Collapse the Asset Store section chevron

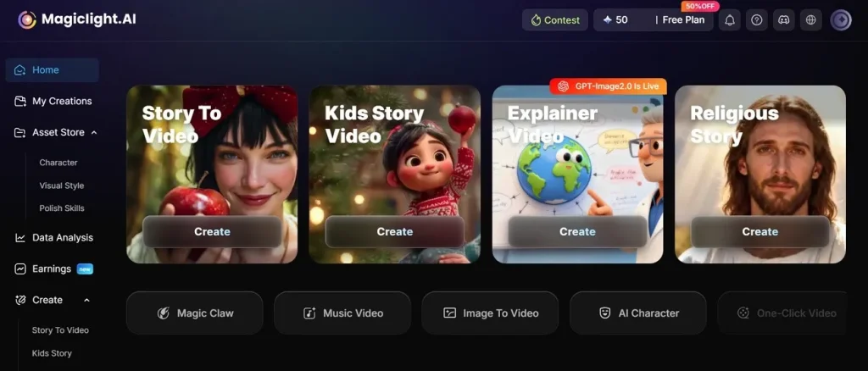pos(94,133)
